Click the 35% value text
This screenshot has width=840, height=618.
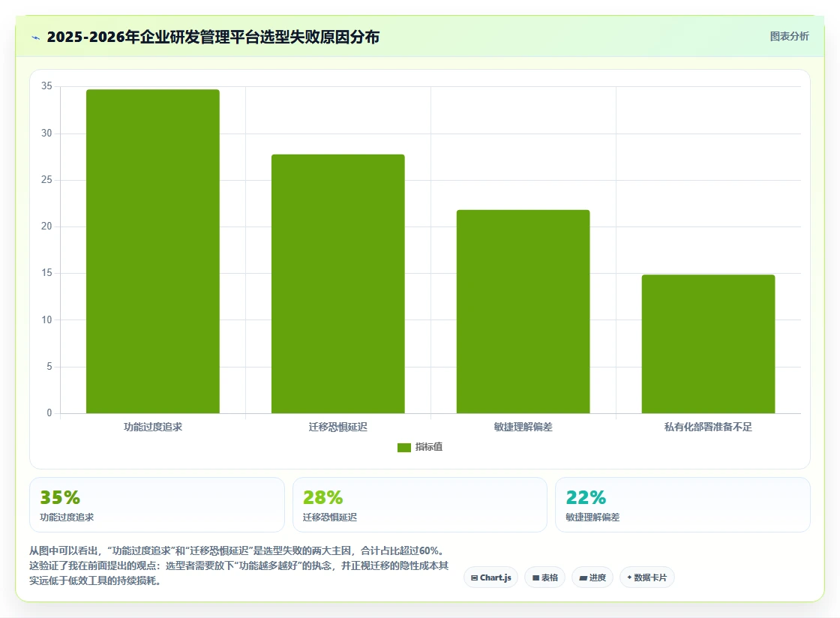[x=60, y=497]
